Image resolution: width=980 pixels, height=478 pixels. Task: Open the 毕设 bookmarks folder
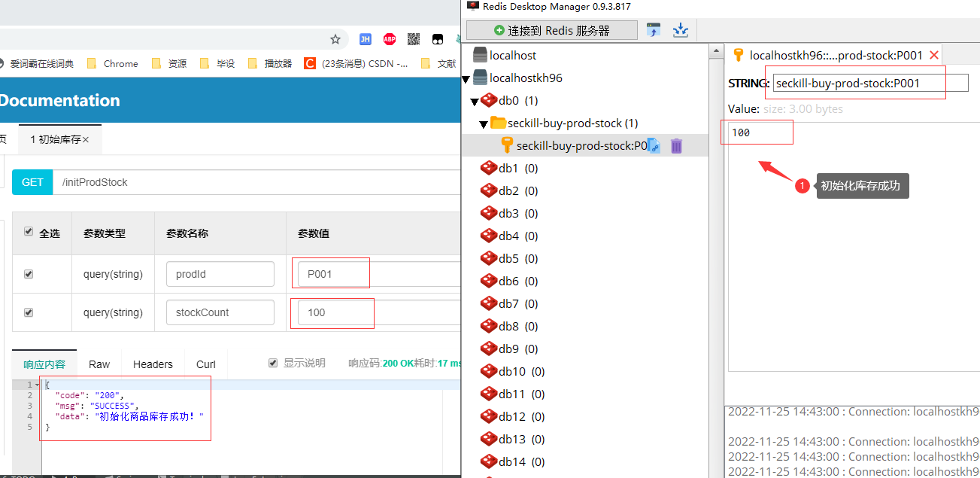point(217,64)
